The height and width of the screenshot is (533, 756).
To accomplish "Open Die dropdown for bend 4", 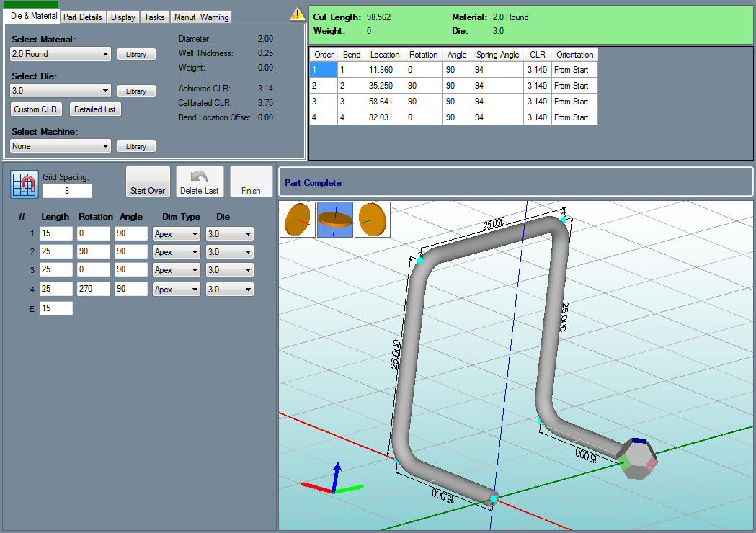I will tap(229, 290).
